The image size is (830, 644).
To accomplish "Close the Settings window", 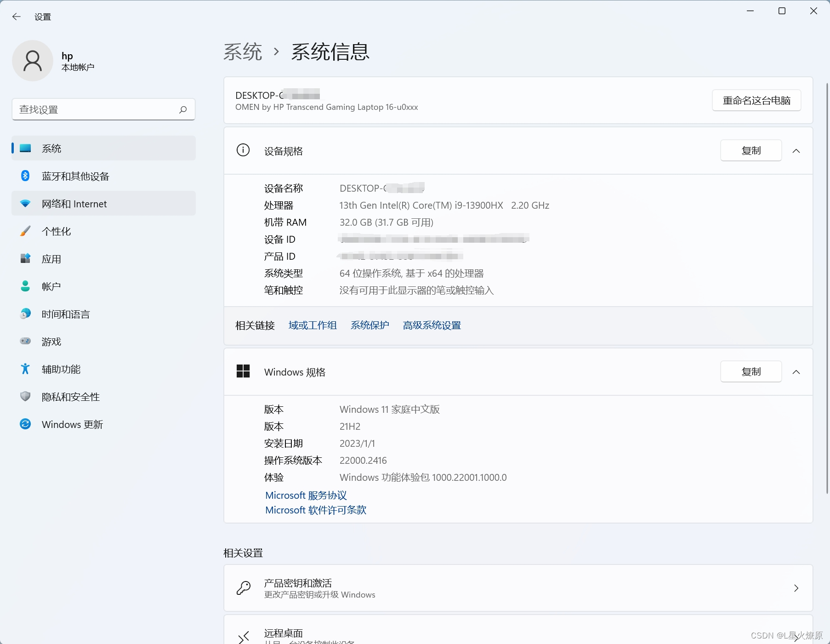I will (x=813, y=11).
